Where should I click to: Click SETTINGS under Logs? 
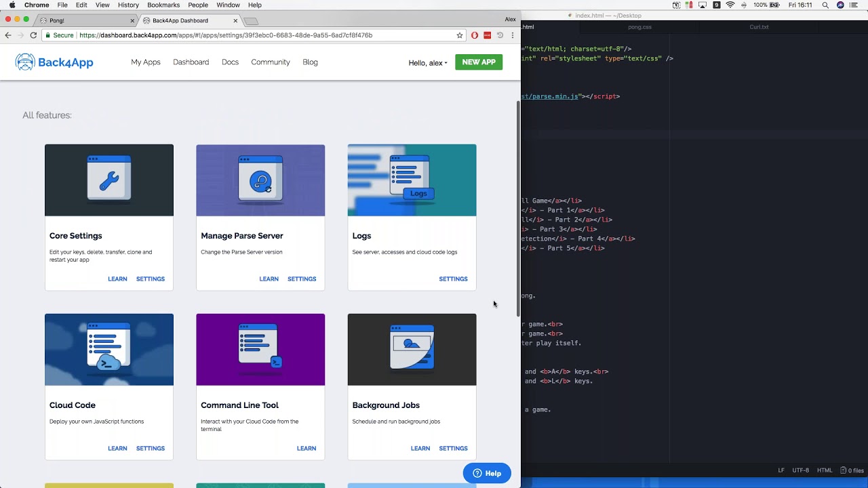[x=453, y=279]
